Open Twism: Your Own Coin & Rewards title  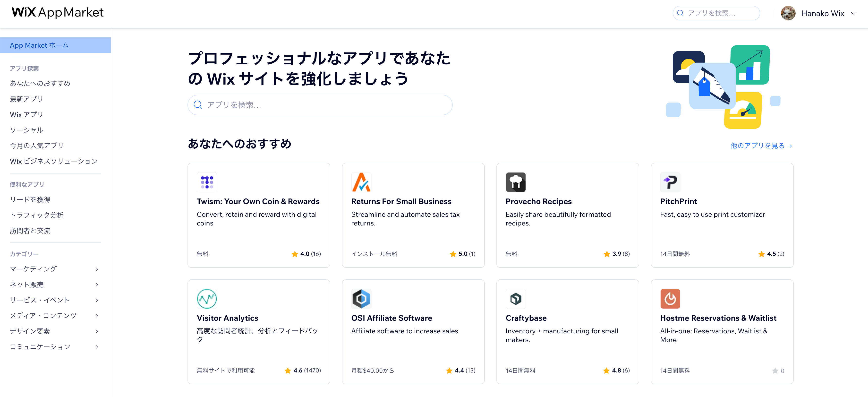(258, 201)
